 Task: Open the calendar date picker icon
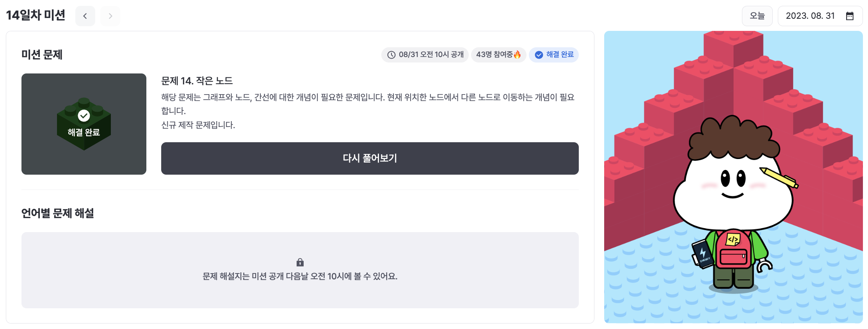849,16
